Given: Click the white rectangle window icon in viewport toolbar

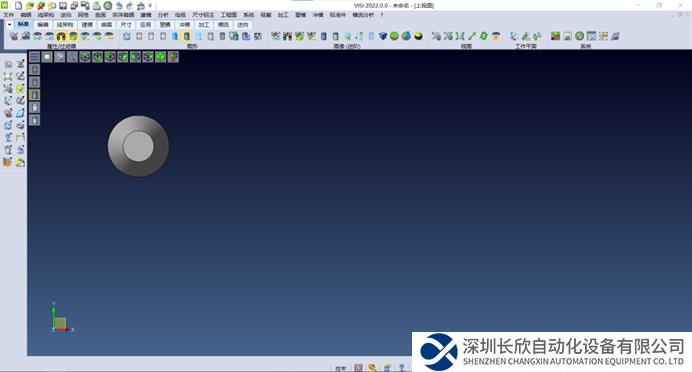Looking at the screenshot, I should 47,57.
